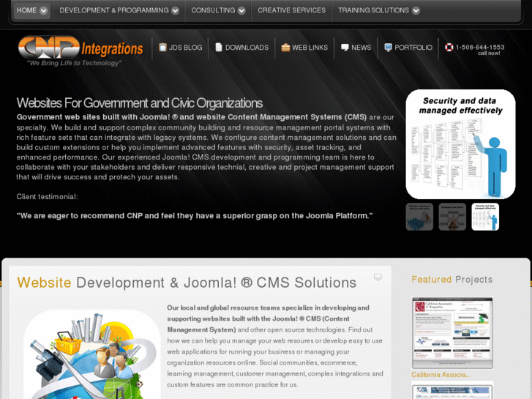The height and width of the screenshot is (399, 532).
Task: Click the globe illustration with shopping cart
Action: 91,355
